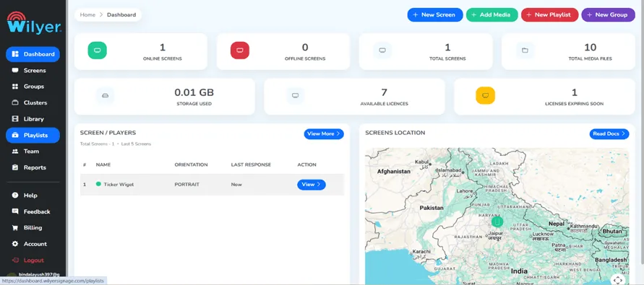This screenshot has height=285, width=644.
Task: Click the green Online Screens icon
Action: point(98,51)
